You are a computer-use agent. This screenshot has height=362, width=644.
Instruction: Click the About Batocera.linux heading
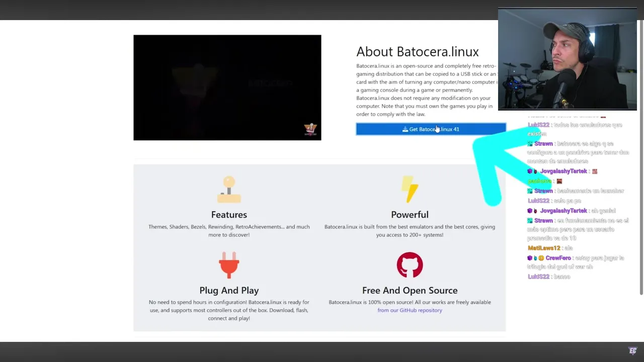tap(418, 52)
